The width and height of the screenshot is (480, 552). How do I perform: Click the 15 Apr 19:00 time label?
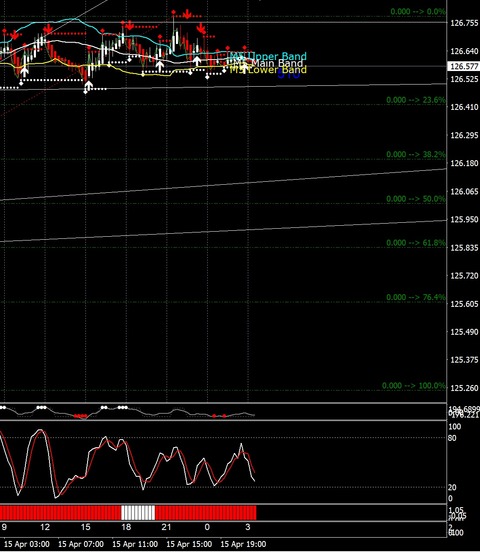(243, 544)
